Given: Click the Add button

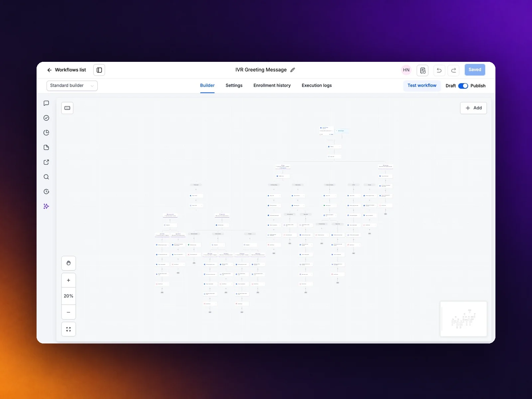Looking at the screenshot, I should tap(473, 108).
